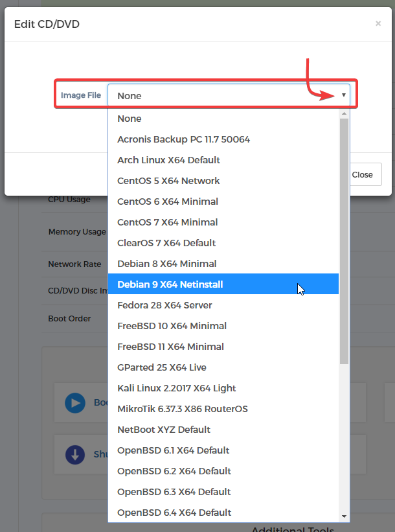Click the CPU Usage row label

pos(69,200)
